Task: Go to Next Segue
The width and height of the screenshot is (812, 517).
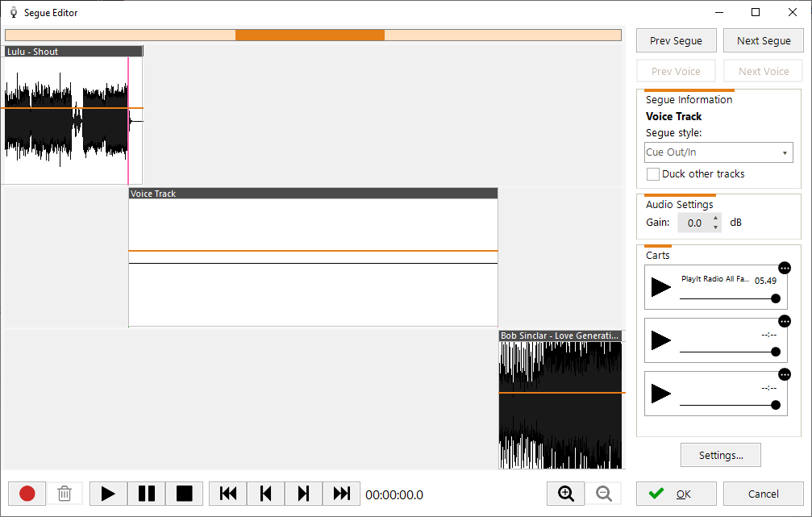Action: (x=763, y=40)
